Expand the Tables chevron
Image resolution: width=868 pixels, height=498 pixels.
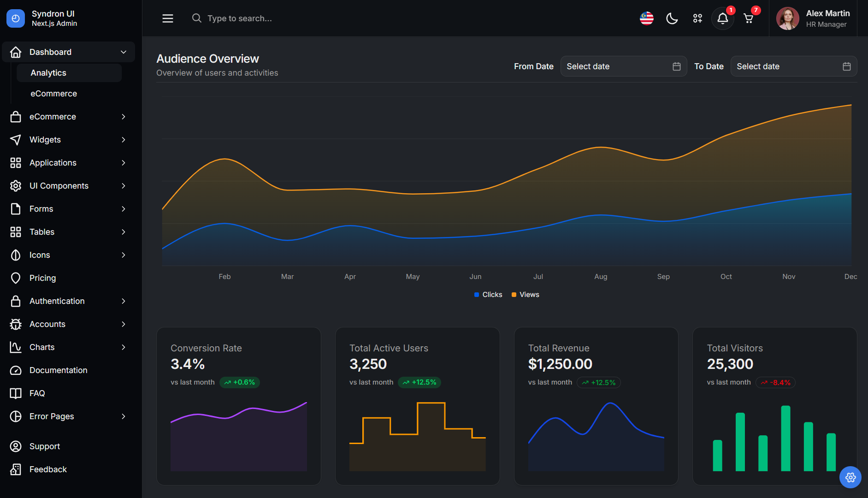coord(124,232)
